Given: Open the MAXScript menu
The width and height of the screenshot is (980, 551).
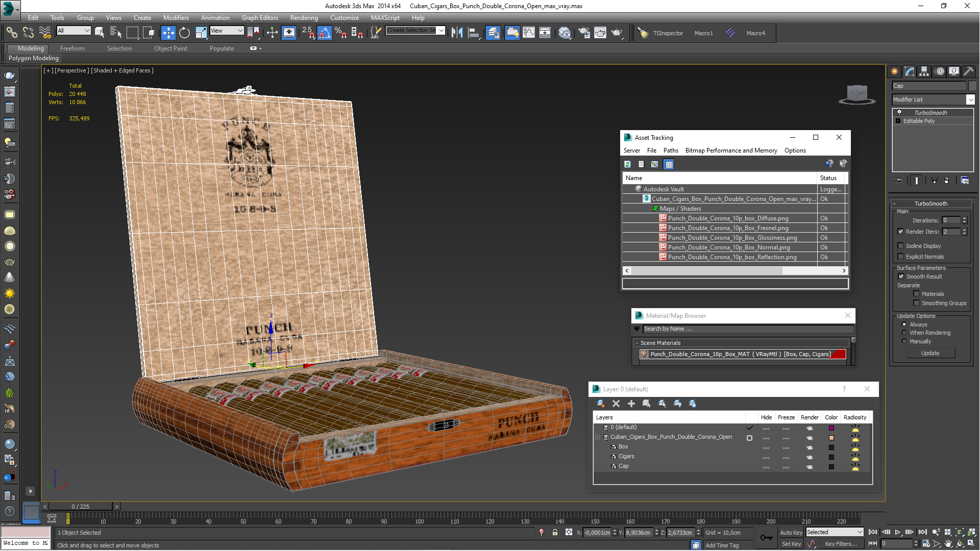Looking at the screenshot, I should pos(385,17).
